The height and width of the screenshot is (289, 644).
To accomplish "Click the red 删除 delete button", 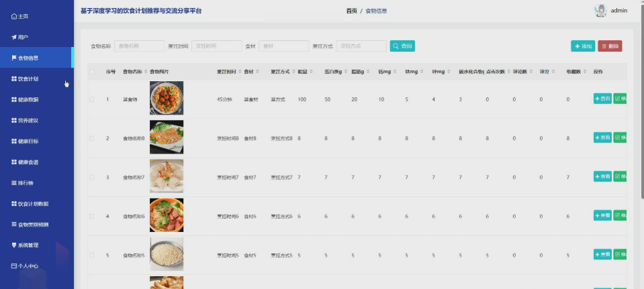I will pos(610,46).
